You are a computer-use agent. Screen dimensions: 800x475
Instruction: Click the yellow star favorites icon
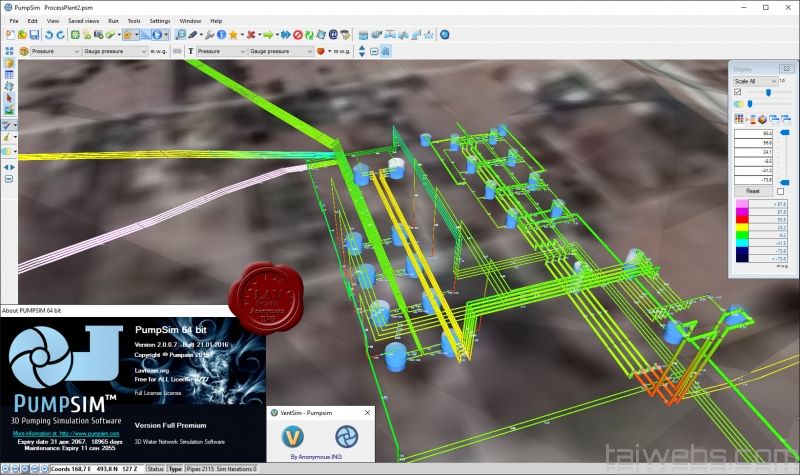pos(232,34)
